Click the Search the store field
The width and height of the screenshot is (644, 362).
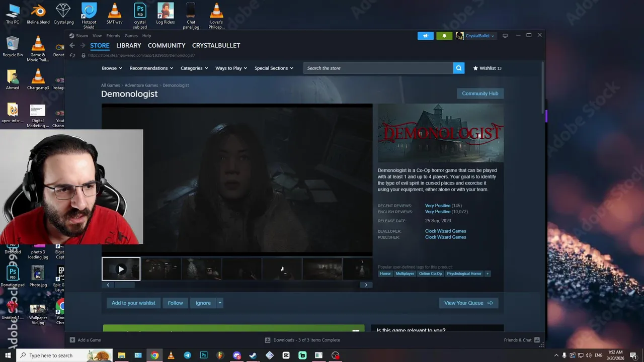[x=378, y=68]
